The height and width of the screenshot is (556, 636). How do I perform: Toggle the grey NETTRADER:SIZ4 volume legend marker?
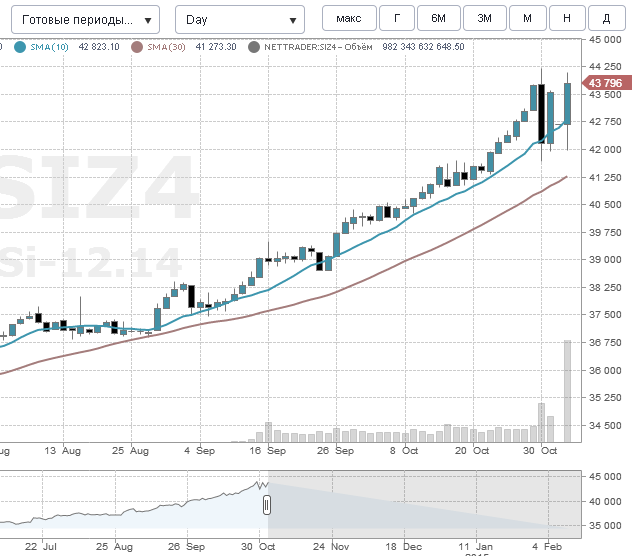click(x=254, y=47)
